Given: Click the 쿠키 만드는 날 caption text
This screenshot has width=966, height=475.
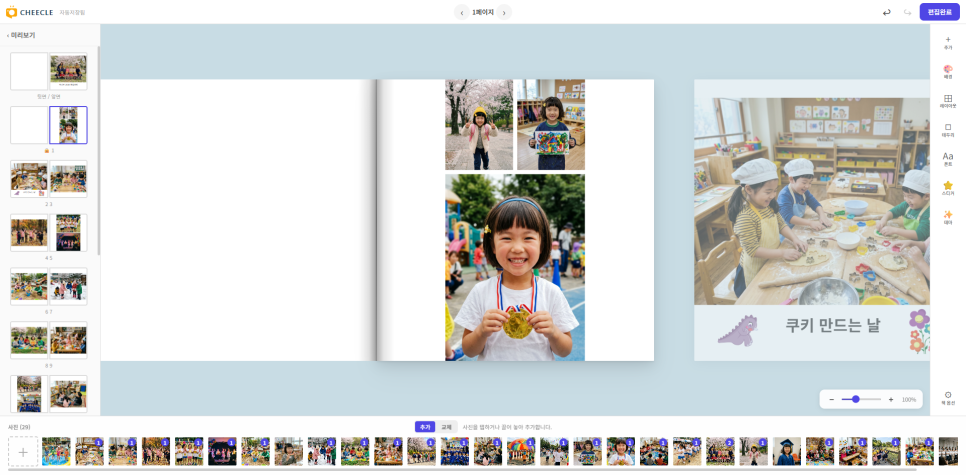Looking at the screenshot, I should pyautogui.click(x=833, y=325).
